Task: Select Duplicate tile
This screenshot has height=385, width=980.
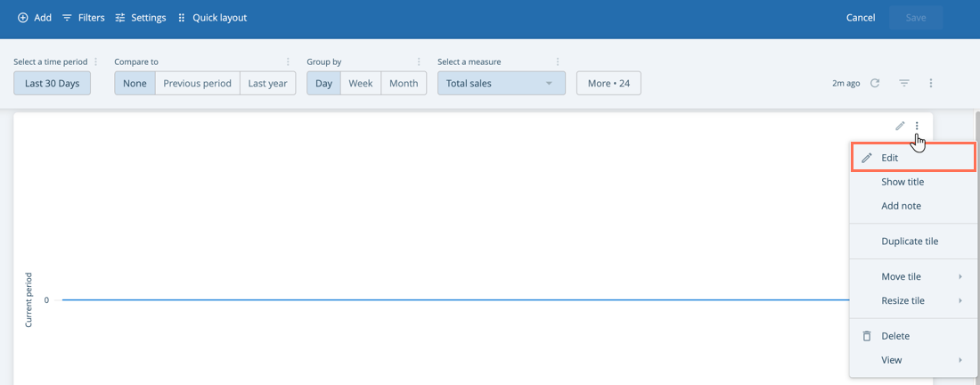Action: click(x=912, y=242)
